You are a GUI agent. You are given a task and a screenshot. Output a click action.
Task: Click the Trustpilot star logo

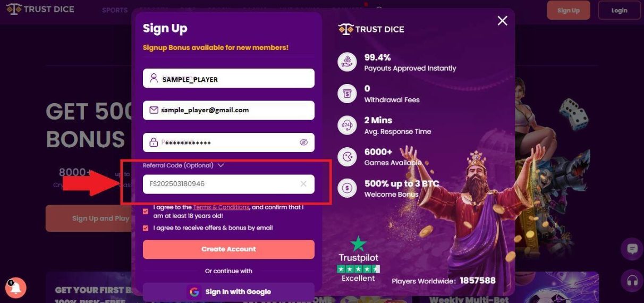pyautogui.click(x=359, y=243)
